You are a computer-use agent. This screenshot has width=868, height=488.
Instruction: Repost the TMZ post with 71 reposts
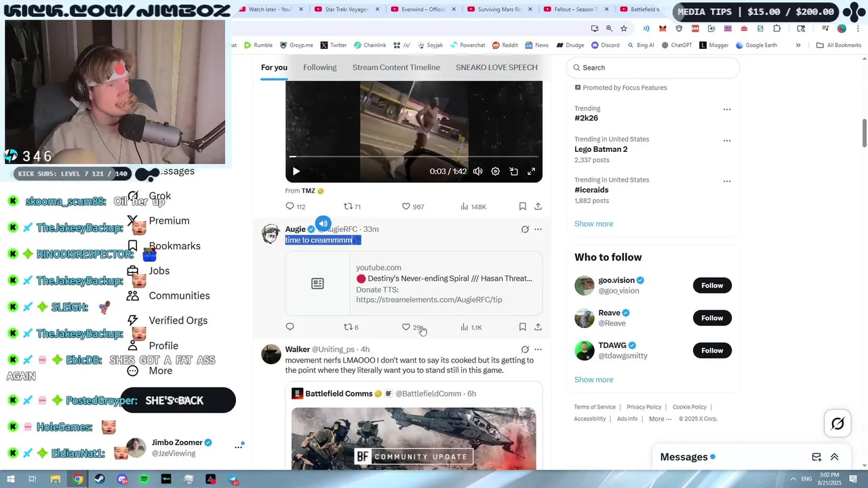click(x=352, y=206)
